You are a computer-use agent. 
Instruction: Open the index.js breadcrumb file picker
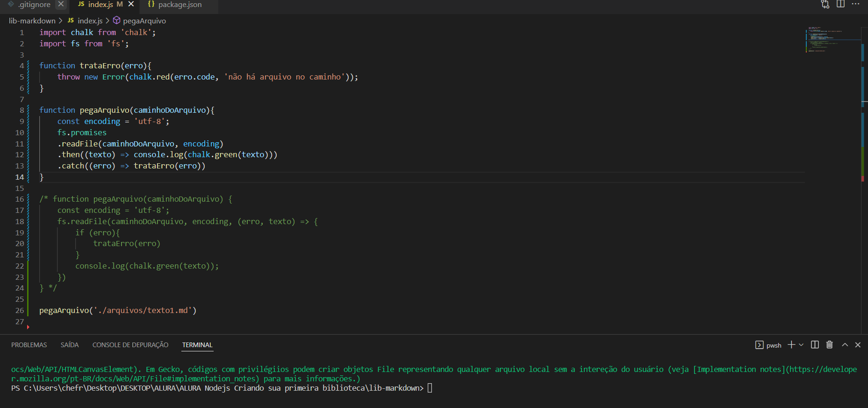pyautogui.click(x=90, y=21)
